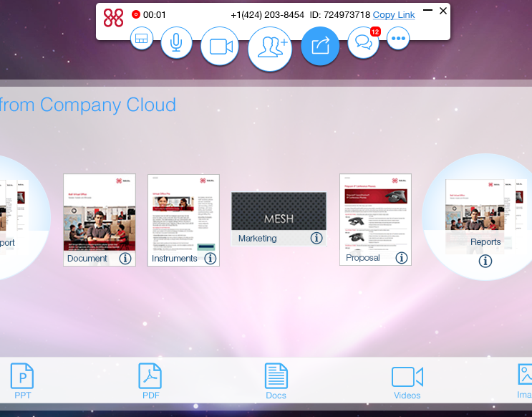Open the Document file thumbnail

(x=100, y=220)
